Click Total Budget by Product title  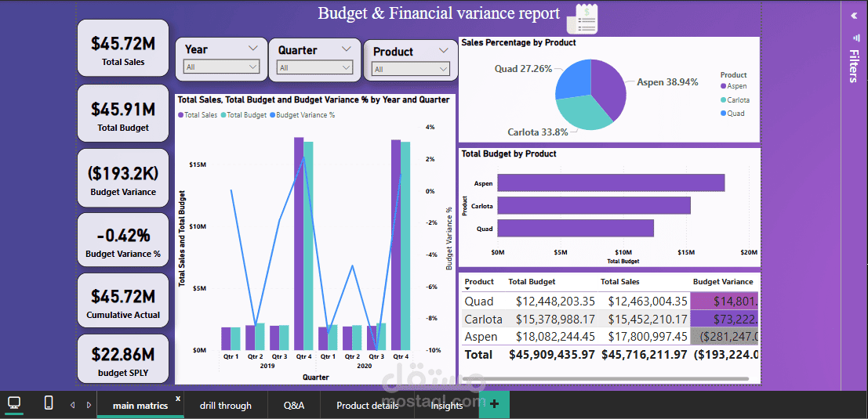point(509,154)
